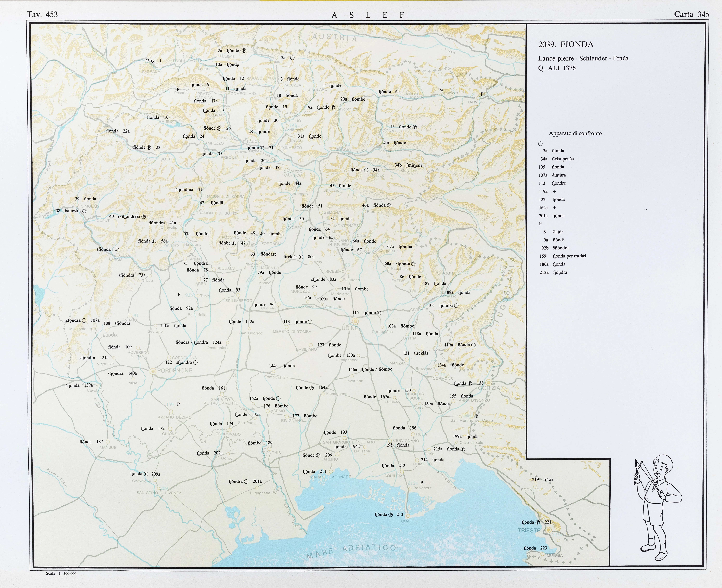722x588 pixels.
Task: Click the 'Tav. 453' header label
Action: click(x=42, y=14)
